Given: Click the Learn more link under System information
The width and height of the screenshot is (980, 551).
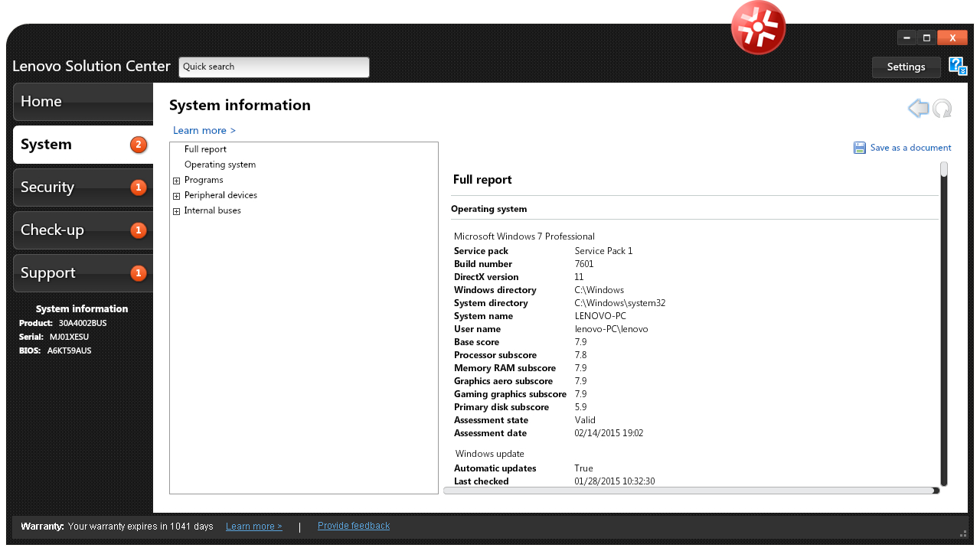Looking at the screenshot, I should tap(204, 130).
